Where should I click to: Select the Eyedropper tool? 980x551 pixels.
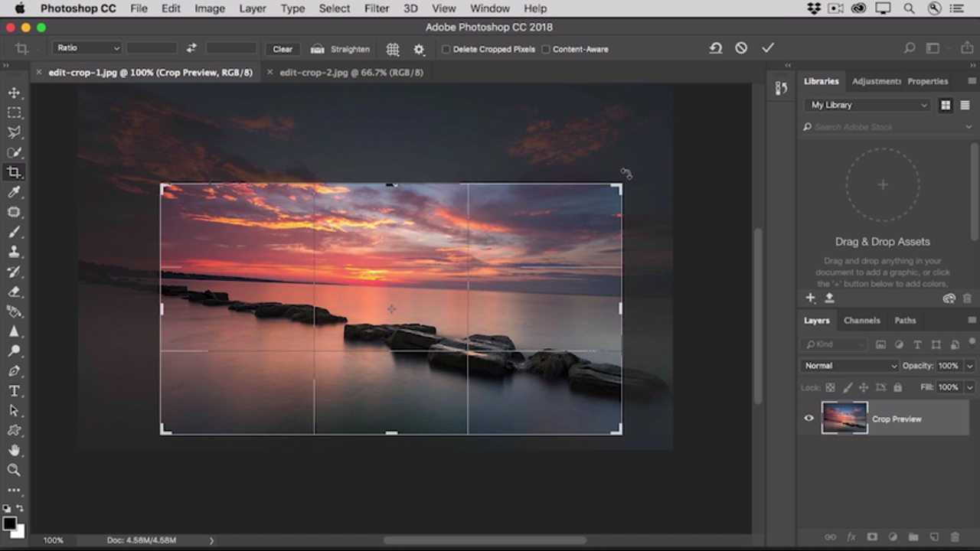14,192
